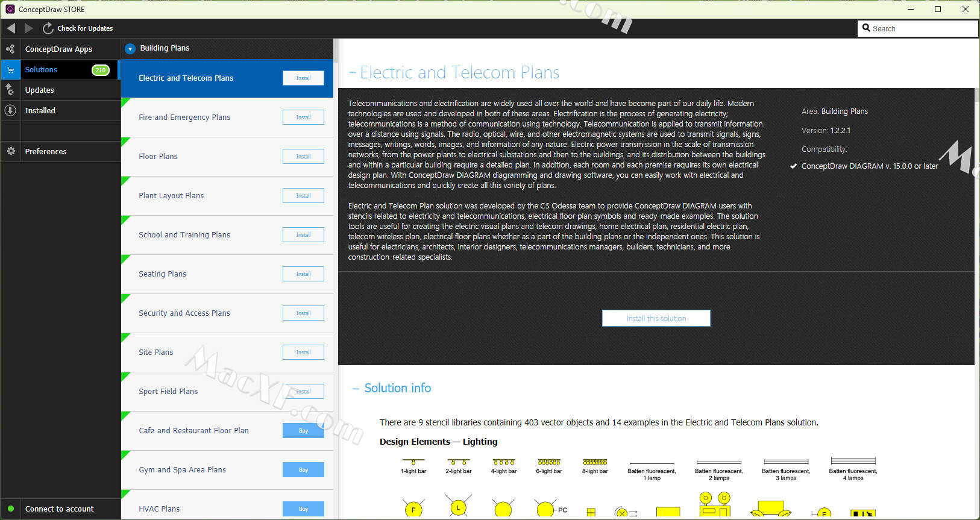Image resolution: width=980 pixels, height=520 pixels.
Task: Click the Installed download icon
Action: [10, 111]
